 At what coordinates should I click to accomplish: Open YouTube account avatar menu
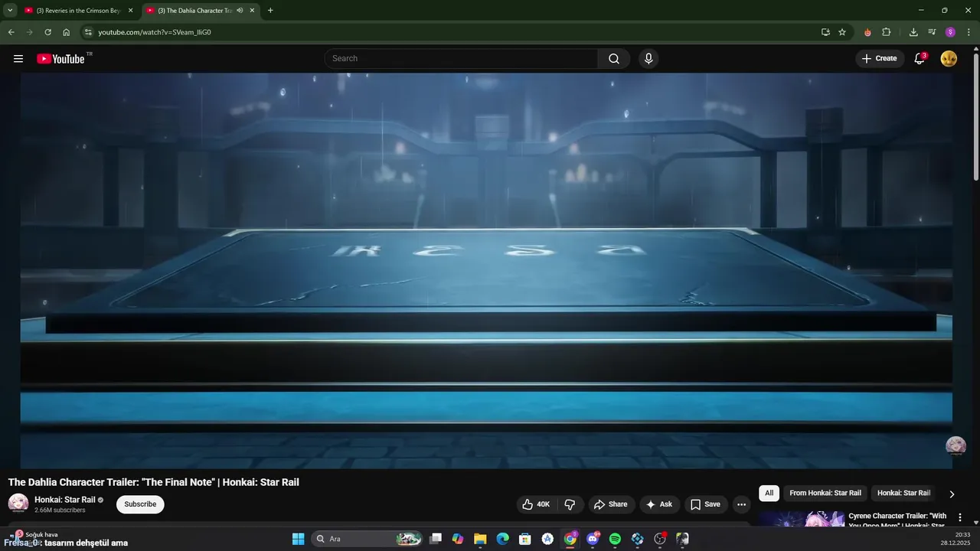tap(949, 59)
